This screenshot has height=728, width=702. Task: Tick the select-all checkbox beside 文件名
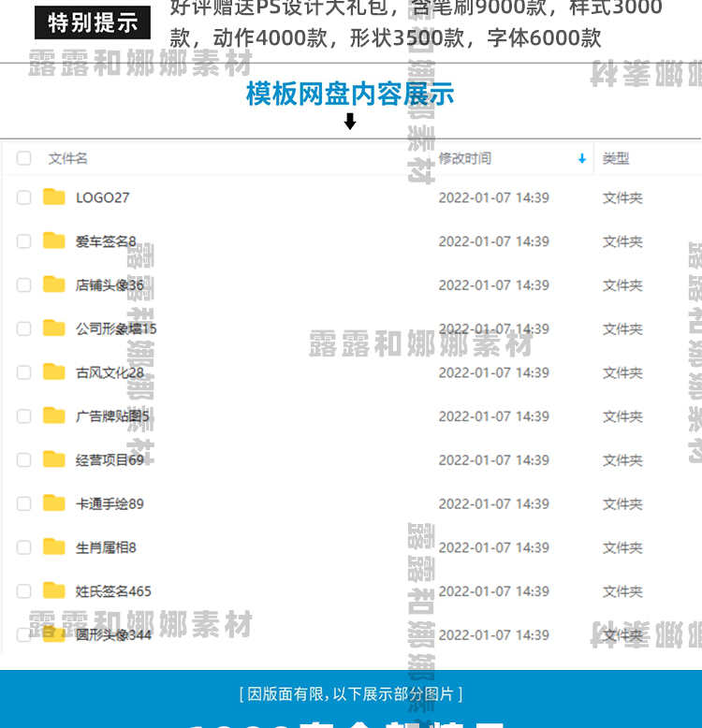point(23,158)
